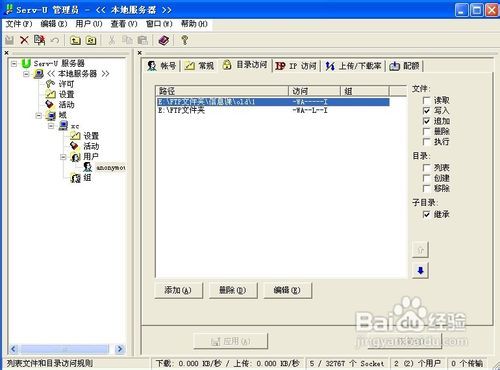This screenshot has height=370, width=500.
Task: Collapse the Serv-U 服务器 root node
Action: [14, 63]
